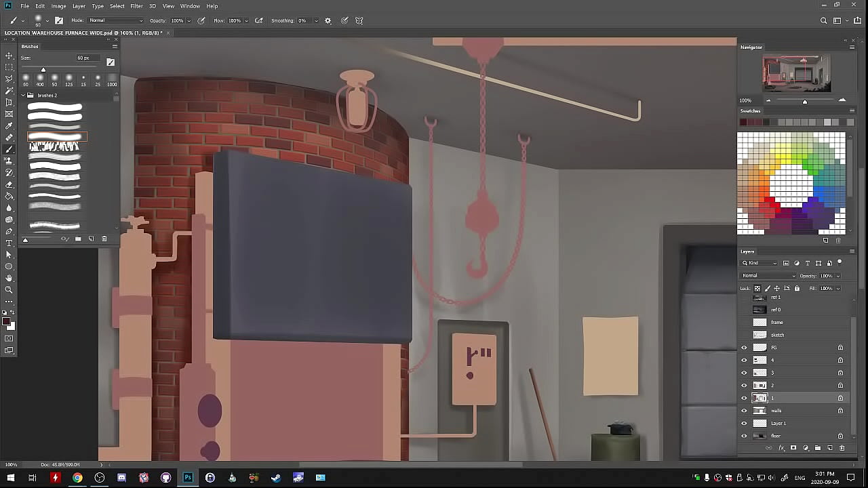The height and width of the screenshot is (488, 868).
Task: Click the foreground color swatch
Action: click(6, 321)
